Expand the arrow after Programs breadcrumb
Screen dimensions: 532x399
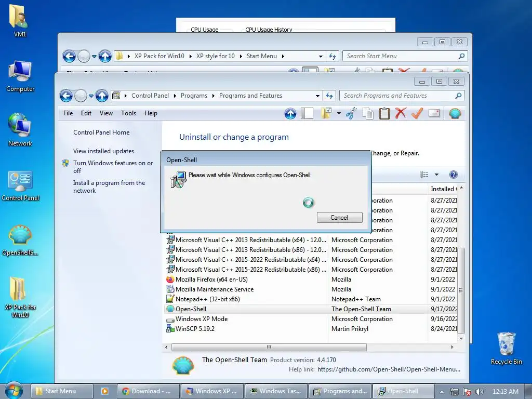[214, 96]
